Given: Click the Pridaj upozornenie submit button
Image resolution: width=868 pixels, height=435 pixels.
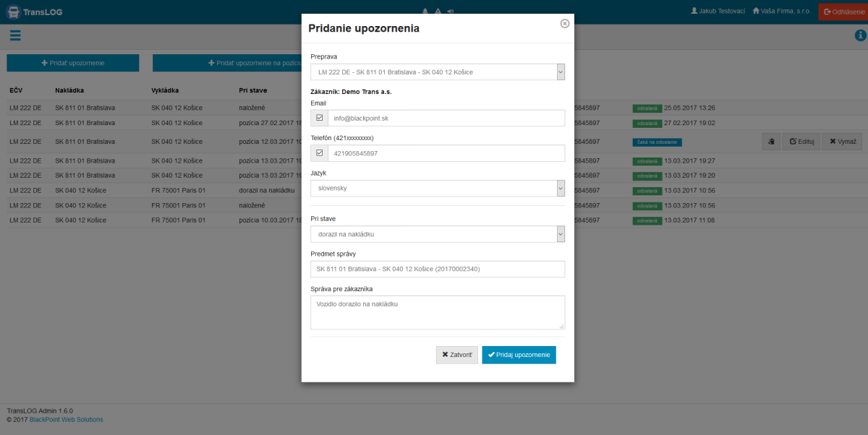Looking at the screenshot, I should 519,355.
